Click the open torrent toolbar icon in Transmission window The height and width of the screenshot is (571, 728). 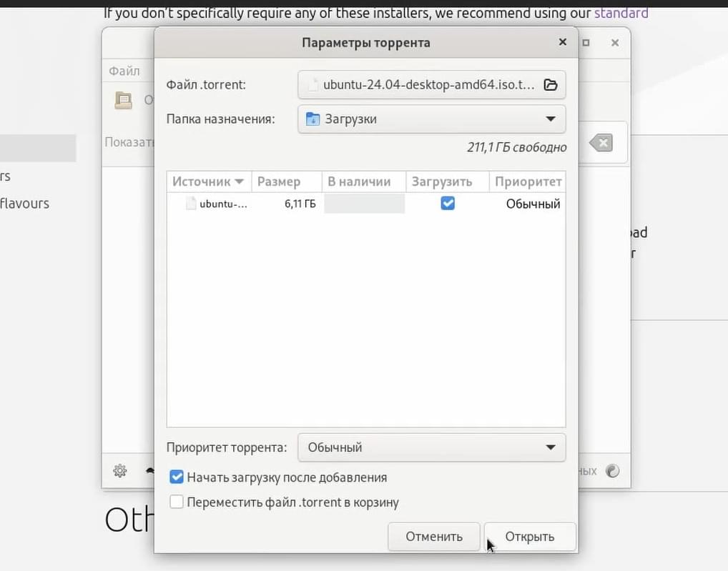click(x=124, y=100)
